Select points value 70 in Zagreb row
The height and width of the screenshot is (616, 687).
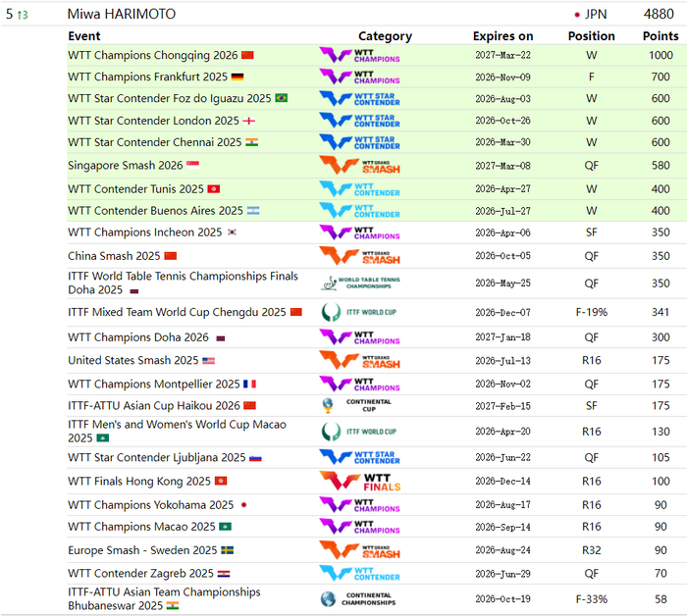pos(661,574)
